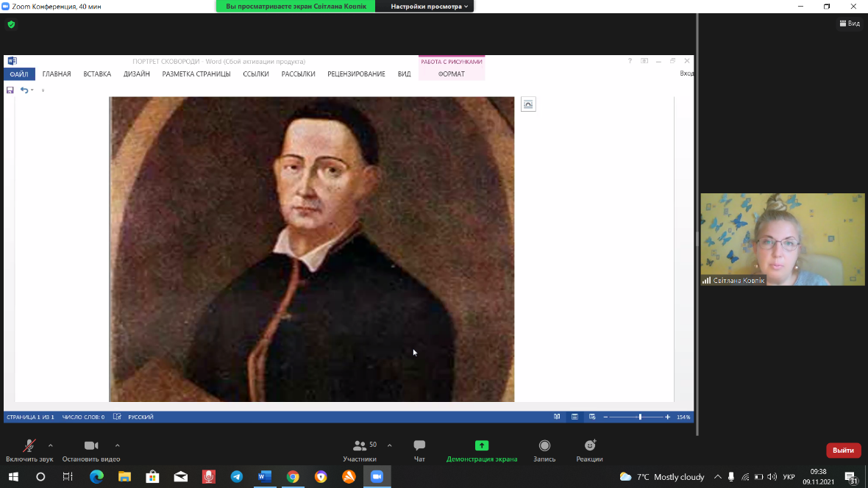Open Telegram from the taskbar

pos(236,477)
